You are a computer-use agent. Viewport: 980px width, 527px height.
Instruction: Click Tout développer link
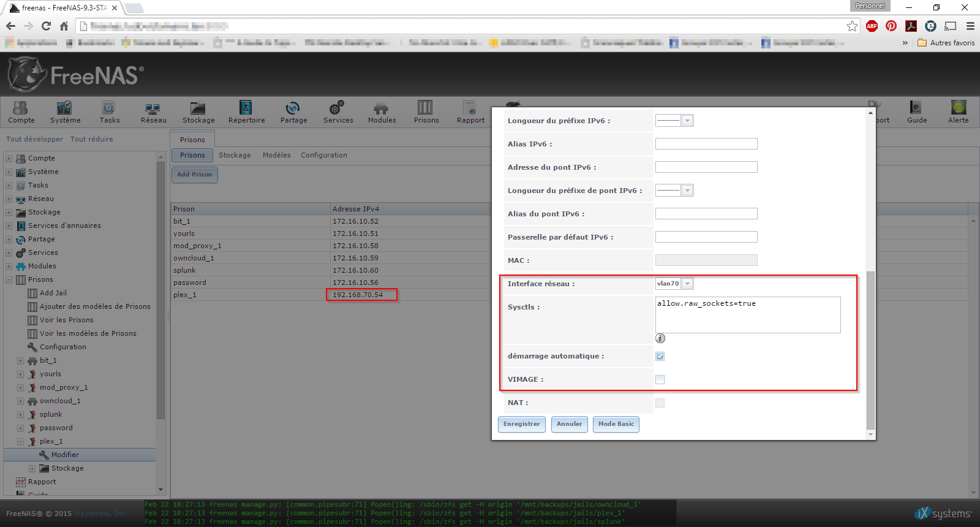(x=34, y=139)
